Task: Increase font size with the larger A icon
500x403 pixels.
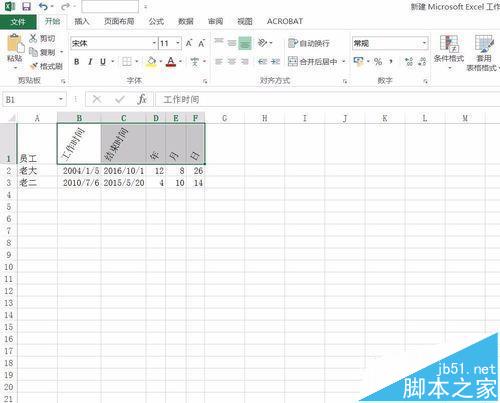Action: coord(189,43)
